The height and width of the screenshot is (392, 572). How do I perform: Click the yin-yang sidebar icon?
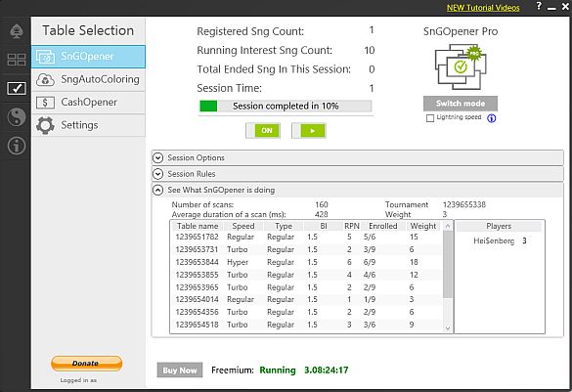coord(17,117)
